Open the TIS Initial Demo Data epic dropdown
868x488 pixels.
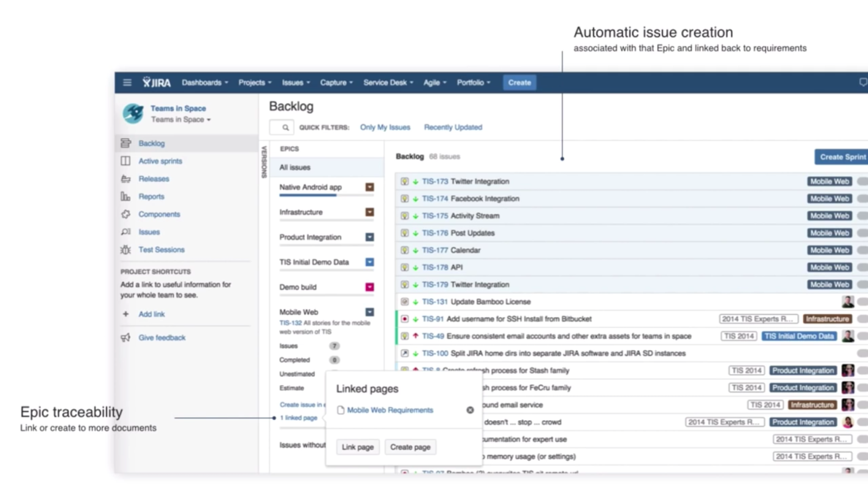369,262
